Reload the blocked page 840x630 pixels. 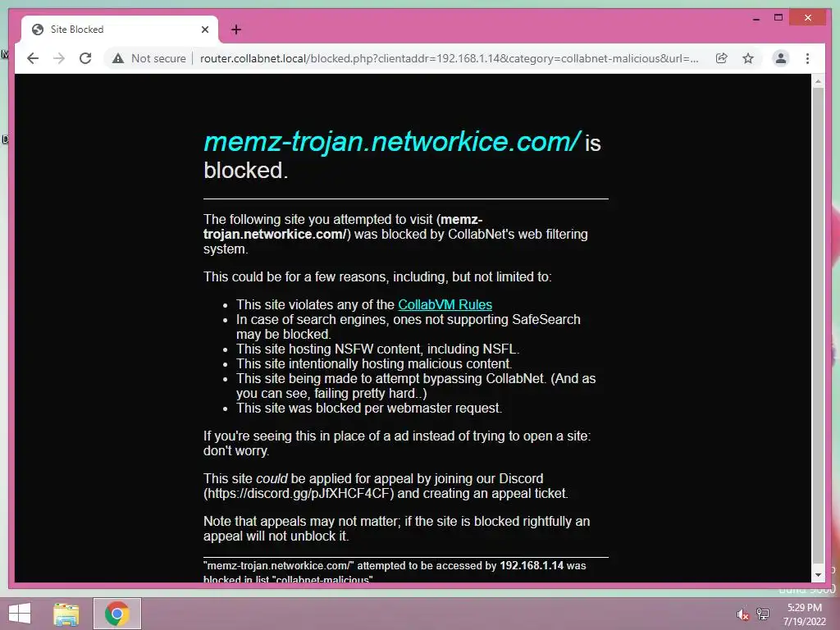coord(85,58)
